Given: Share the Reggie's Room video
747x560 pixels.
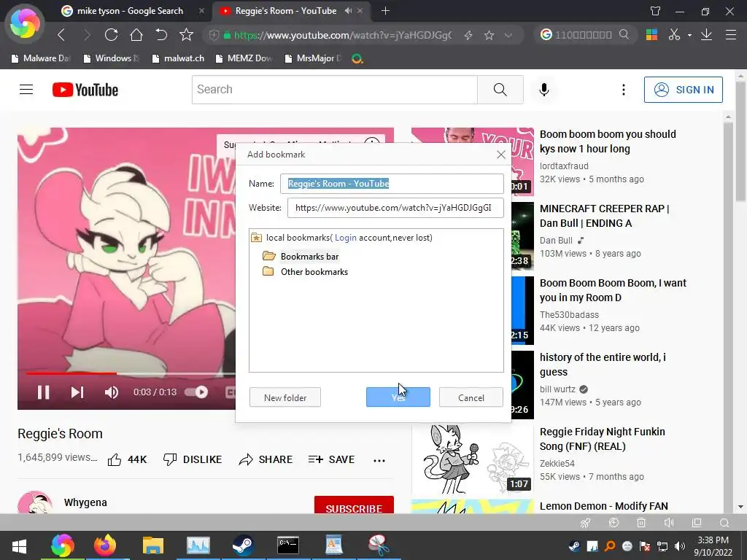Looking at the screenshot, I should (x=266, y=459).
